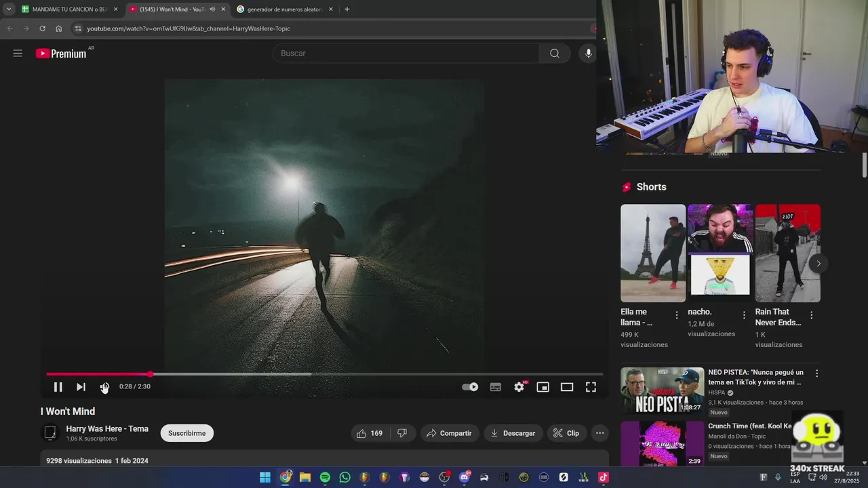Mute the video using the volume icon
This screenshot has height=488, width=868.
[104, 387]
